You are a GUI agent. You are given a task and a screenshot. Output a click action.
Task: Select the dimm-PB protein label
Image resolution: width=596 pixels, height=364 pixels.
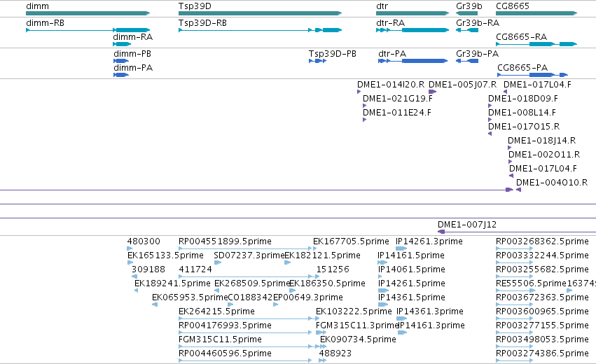pyautogui.click(x=132, y=54)
